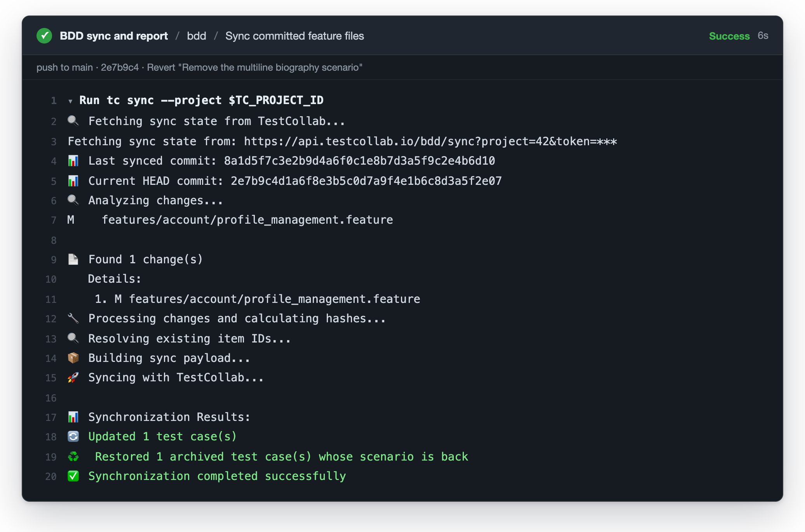Click rocket icon beside Syncing with TestCollab
805x532 pixels.
click(x=73, y=377)
